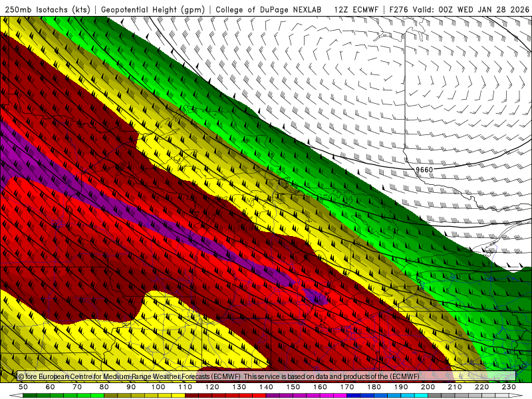Click the dark blue swatch right of 170 mark
532x399 pixels.
354,396
